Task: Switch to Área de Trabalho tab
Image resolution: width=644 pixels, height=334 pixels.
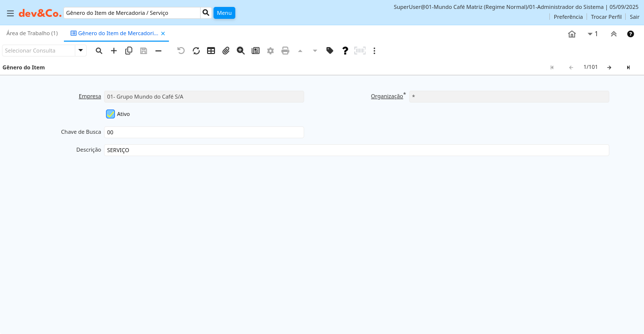Action: pos(32,33)
